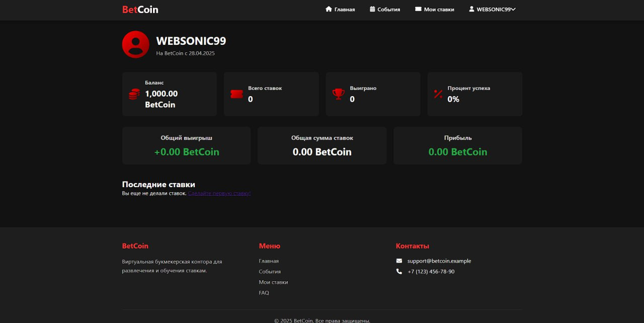
Task: Click the footer description about виртуальная букмекерская контора
Action: point(172,266)
